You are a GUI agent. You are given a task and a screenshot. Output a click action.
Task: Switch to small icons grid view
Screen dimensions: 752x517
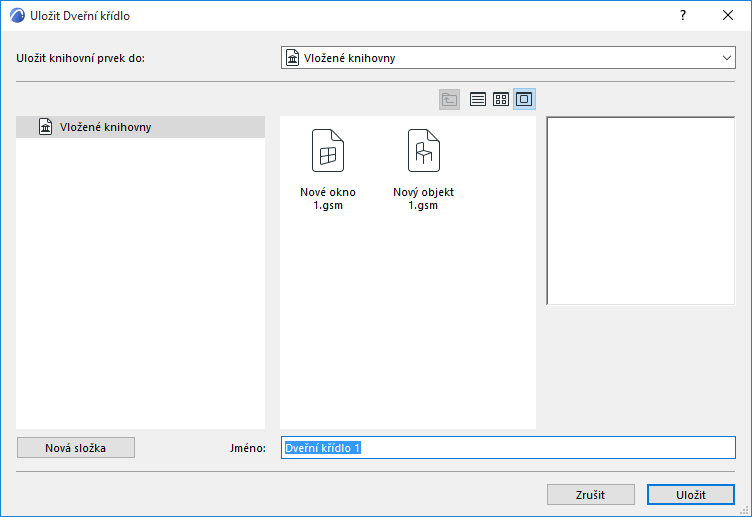pos(501,99)
